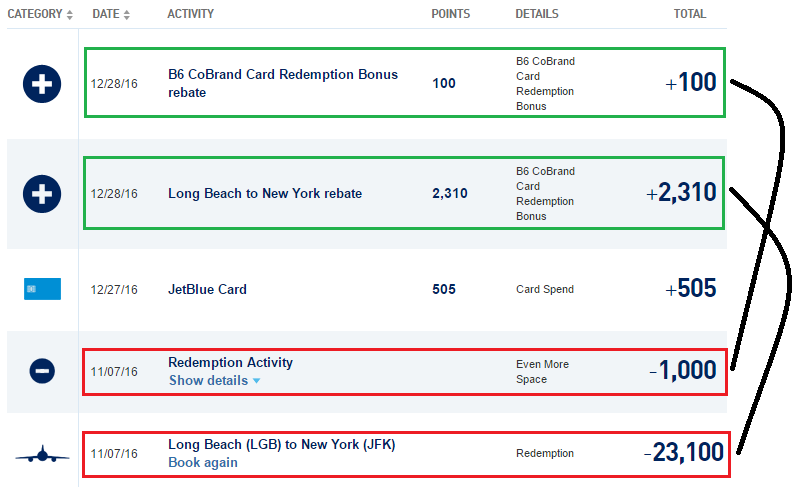Click plus icon beside Long Beach rebate
Viewport: 800px width, 487px height.
pyautogui.click(x=42, y=194)
